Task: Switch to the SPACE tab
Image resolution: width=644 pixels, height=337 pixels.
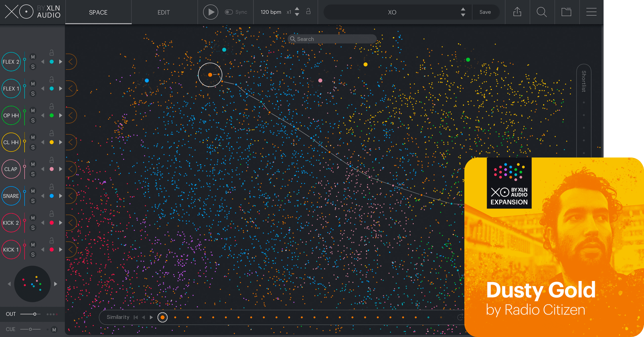Action: tap(98, 12)
